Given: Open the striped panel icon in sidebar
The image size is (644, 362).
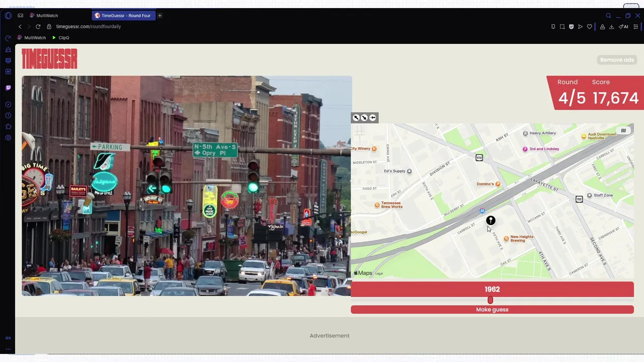Looking at the screenshot, I should tap(8, 60).
